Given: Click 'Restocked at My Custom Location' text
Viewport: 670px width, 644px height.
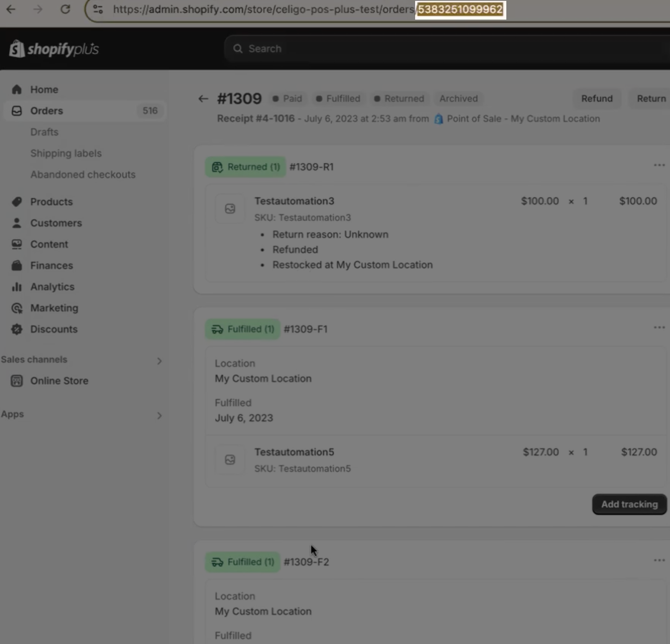Looking at the screenshot, I should [352, 265].
